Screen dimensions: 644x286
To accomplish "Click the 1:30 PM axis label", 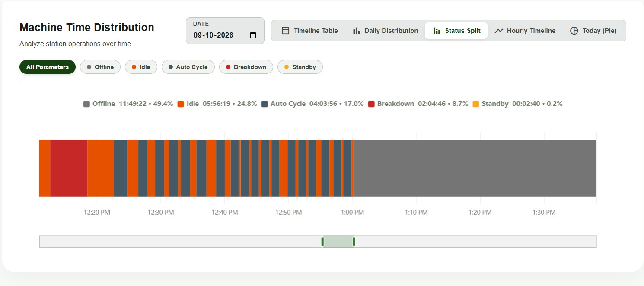I will point(544,213).
